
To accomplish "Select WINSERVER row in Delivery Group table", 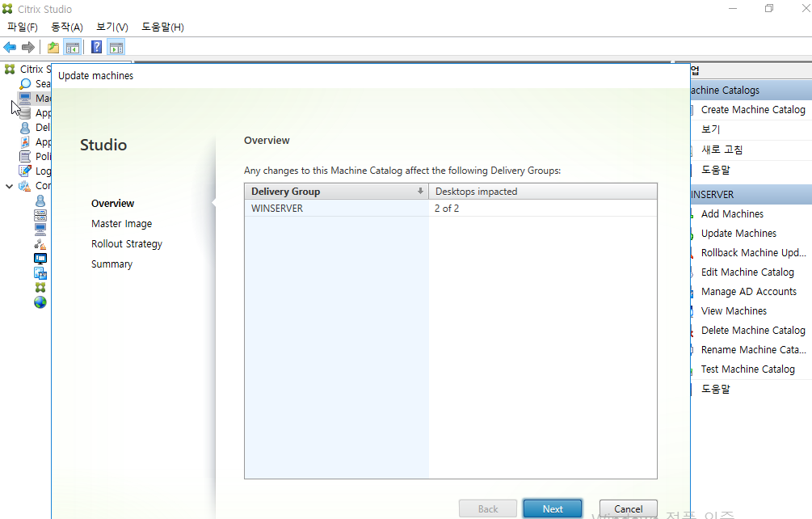I will point(451,209).
